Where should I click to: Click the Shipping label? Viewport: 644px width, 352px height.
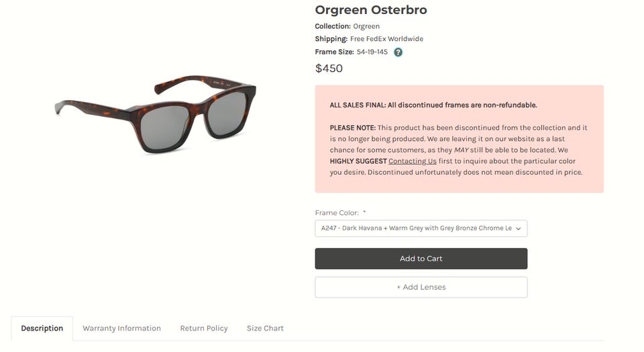[331, 39]
